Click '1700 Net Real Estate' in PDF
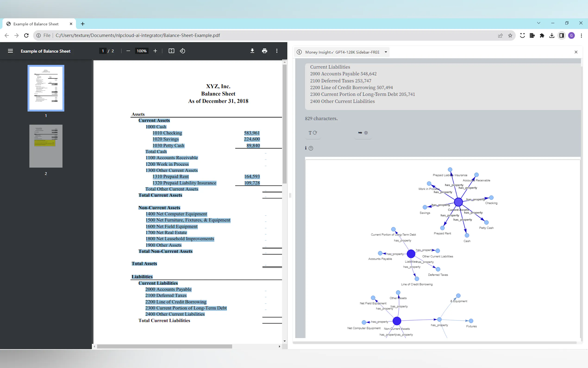Viewport: 588px width, 368px height. (x=166, y=233)
